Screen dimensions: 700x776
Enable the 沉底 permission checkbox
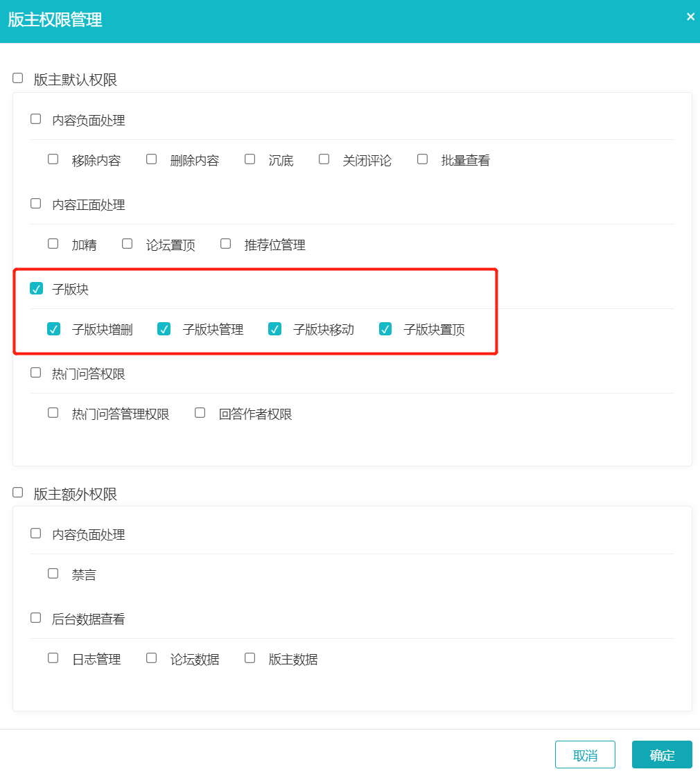[250, 159]
